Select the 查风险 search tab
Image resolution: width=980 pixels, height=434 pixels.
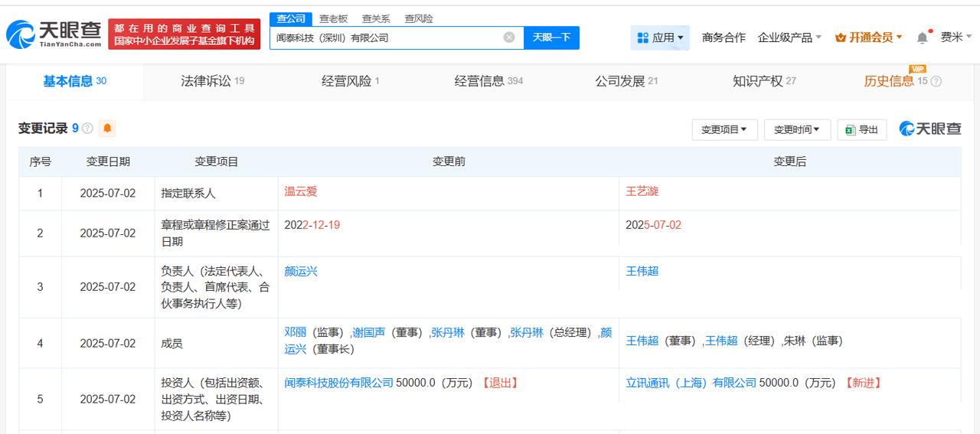click(419, 18)
